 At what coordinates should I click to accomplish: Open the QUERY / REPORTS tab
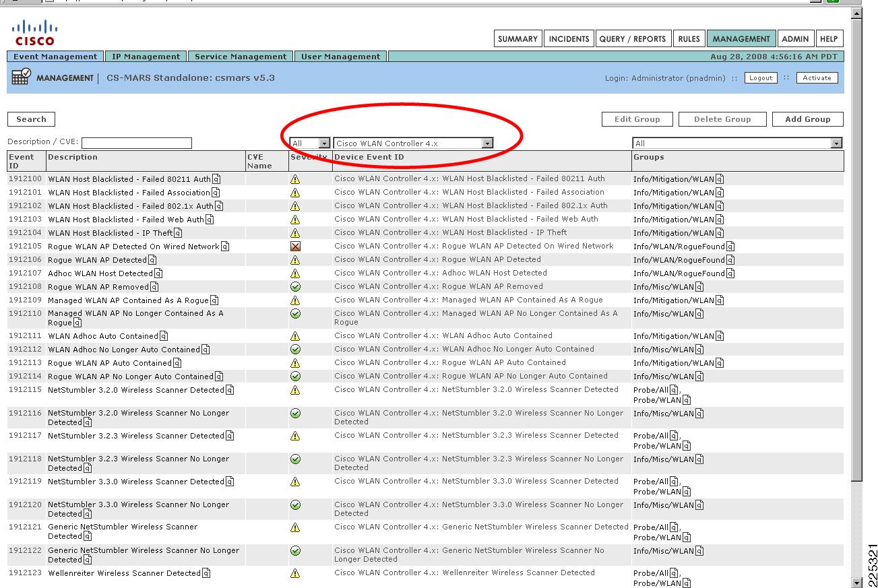(x=633, y=39)
